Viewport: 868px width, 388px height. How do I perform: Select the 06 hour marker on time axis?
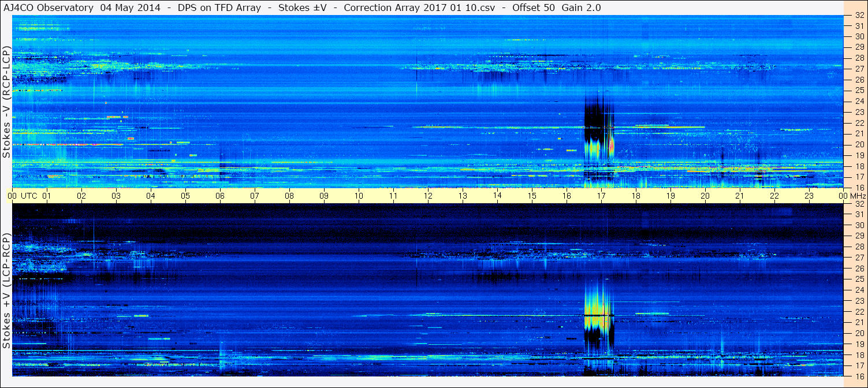point(220,196)
